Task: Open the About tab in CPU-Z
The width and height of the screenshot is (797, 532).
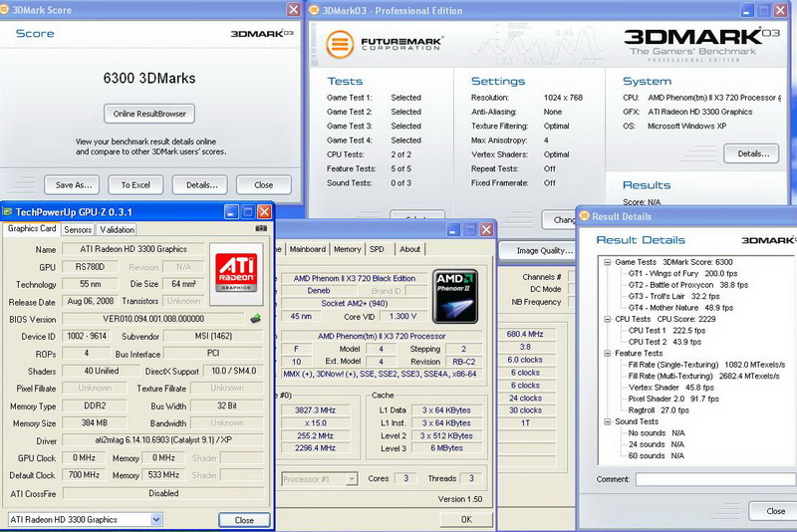Action: 409,249
